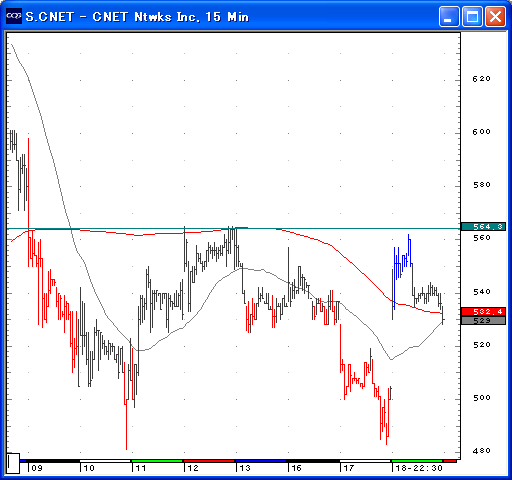Image resolution: width=512 pixels, height=480 pixels.
Task: Close the S.CNET chart window
Action: 495,17
